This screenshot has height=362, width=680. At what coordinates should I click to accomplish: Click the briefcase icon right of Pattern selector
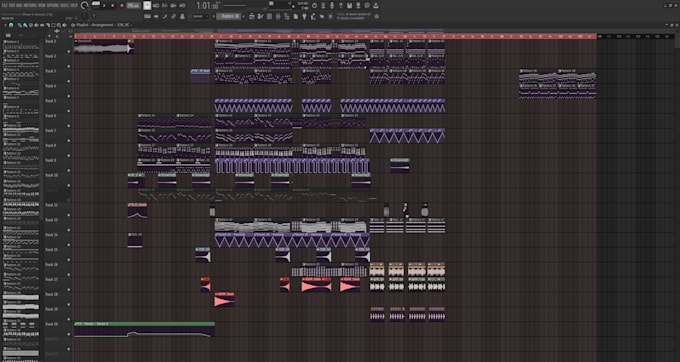click(252, 16)
